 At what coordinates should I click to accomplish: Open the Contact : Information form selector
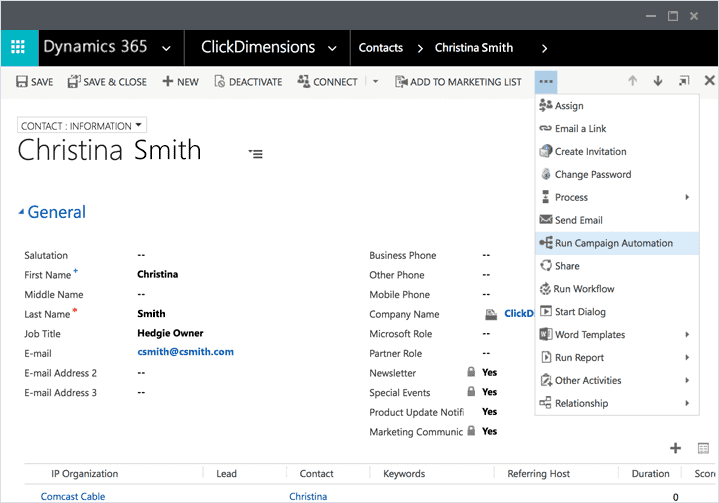[x=82, y=126]
